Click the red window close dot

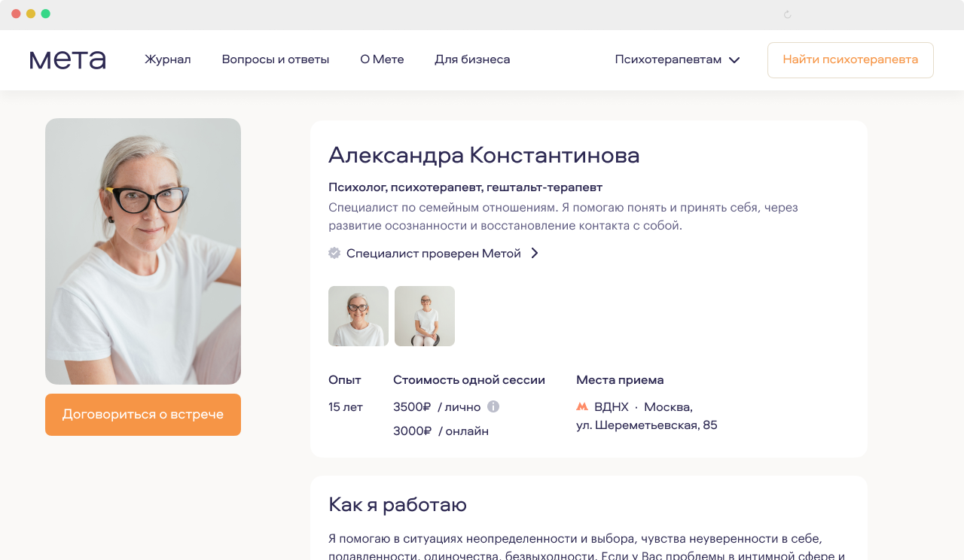[16, 14]
